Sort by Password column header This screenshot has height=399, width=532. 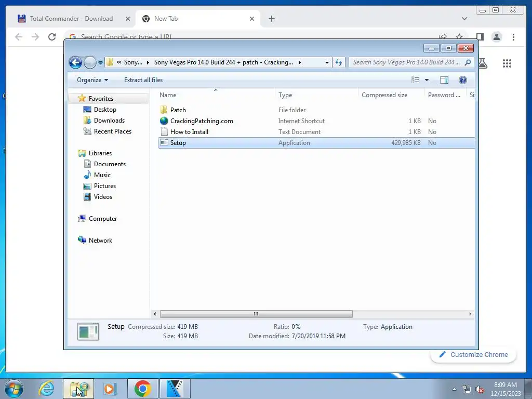tap(444, 95)
